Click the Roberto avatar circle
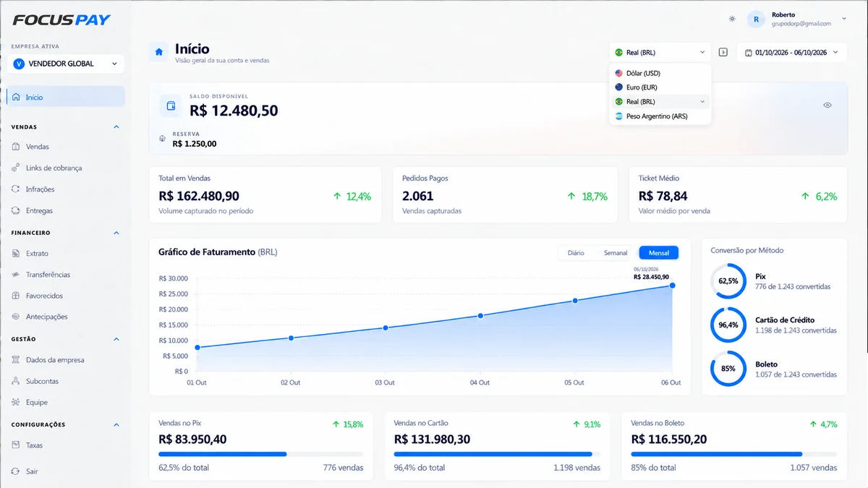Screen dimensions: 868x488 756,20
